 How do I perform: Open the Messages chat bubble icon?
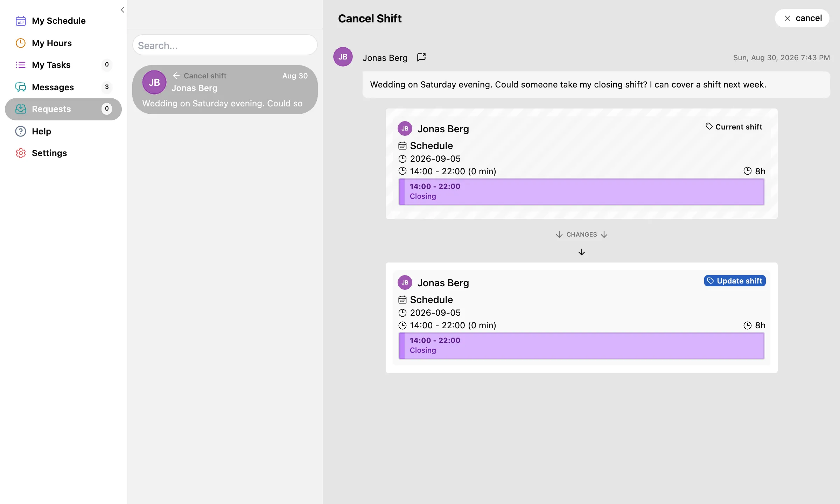[x=21, y=87]
